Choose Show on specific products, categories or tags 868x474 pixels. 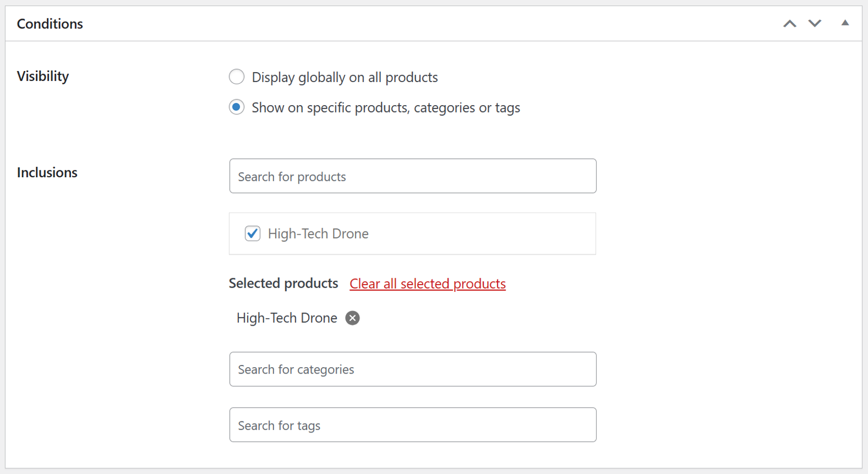coord(237,107)
